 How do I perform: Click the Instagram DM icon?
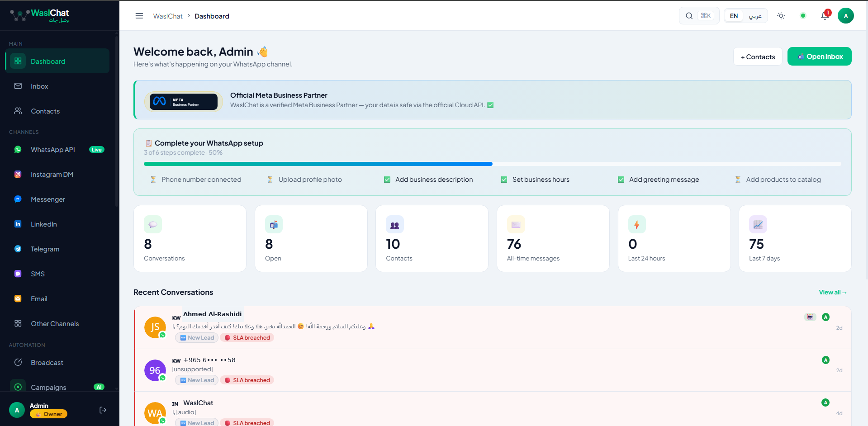(x=18, y=174)
